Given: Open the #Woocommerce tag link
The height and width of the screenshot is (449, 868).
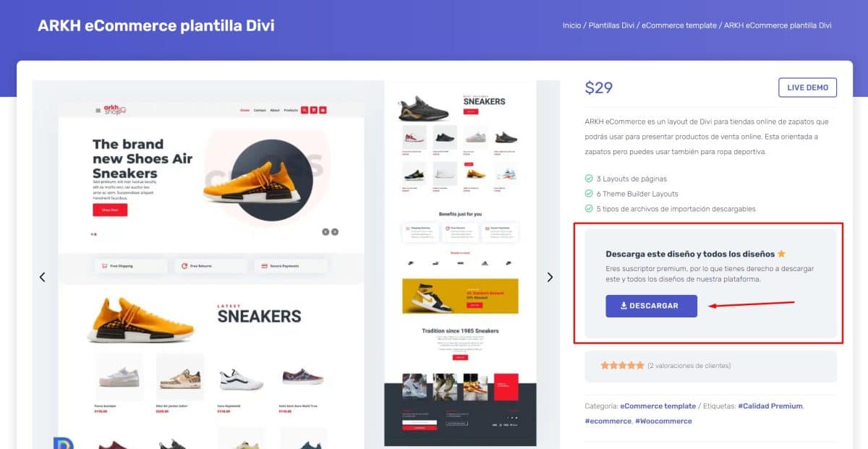Looking at the screenshot, I should pos(663,421).
